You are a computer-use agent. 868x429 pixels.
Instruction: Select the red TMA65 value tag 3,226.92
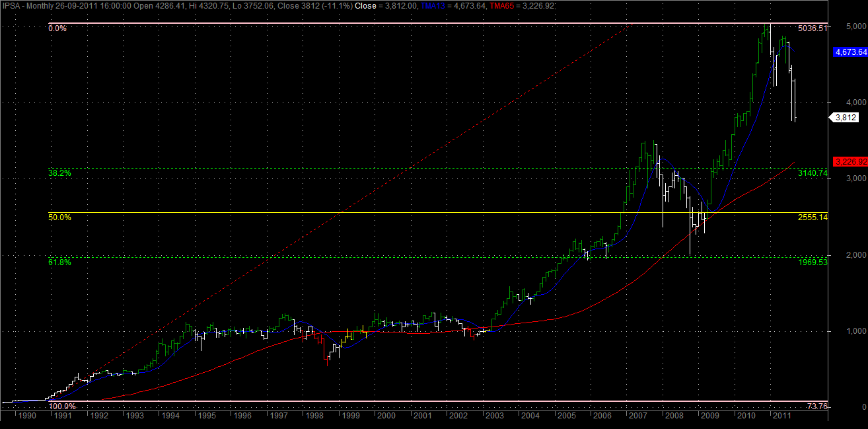pos(850,161)
